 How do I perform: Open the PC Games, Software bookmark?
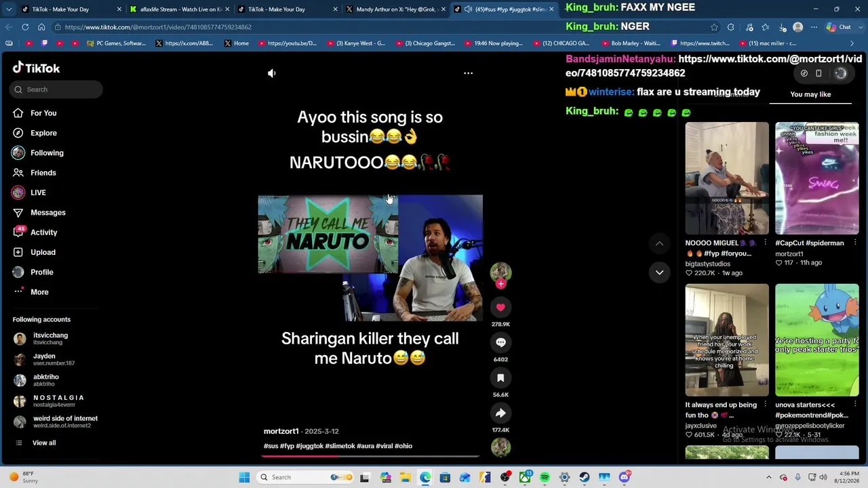pyautogui.click(x=116, y=43)
